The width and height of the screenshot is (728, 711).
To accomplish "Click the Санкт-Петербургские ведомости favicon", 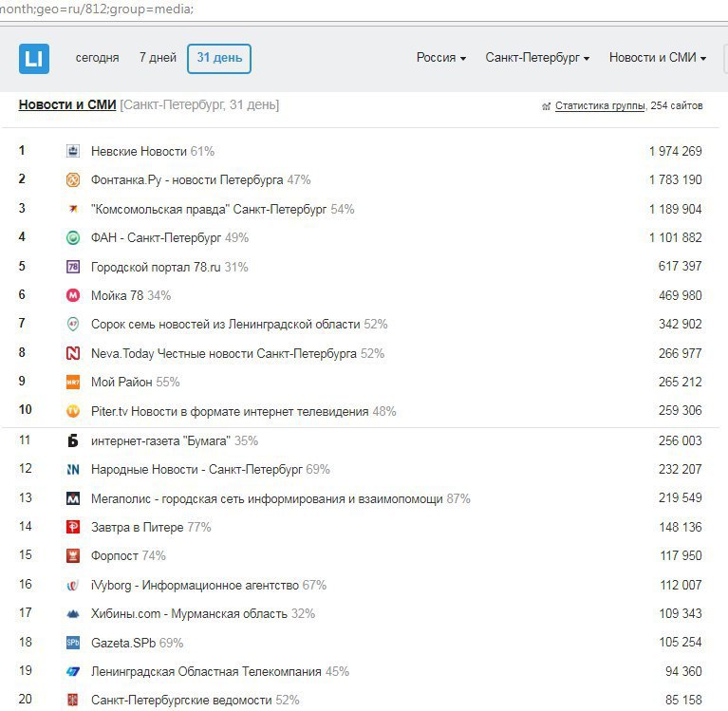I will 73,700.
